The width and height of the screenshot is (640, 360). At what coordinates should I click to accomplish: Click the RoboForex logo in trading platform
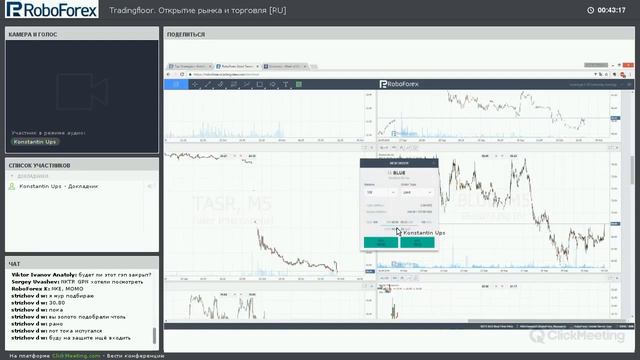399,84
